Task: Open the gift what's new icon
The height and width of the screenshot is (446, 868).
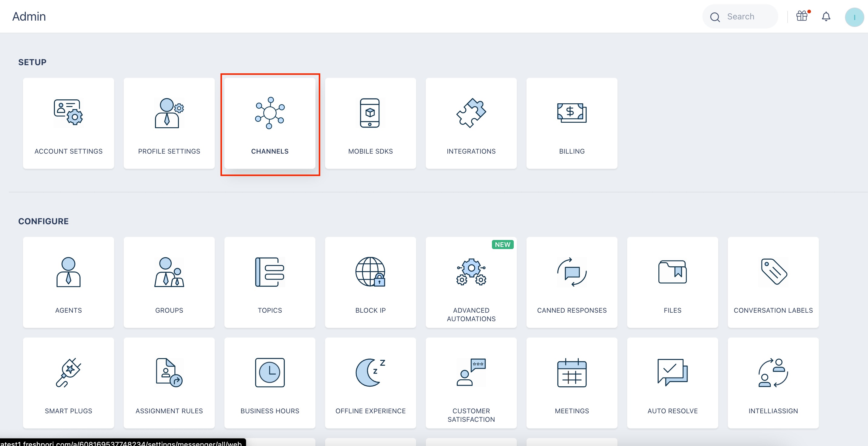Action: pyautogui.click(x=802, y=16)
